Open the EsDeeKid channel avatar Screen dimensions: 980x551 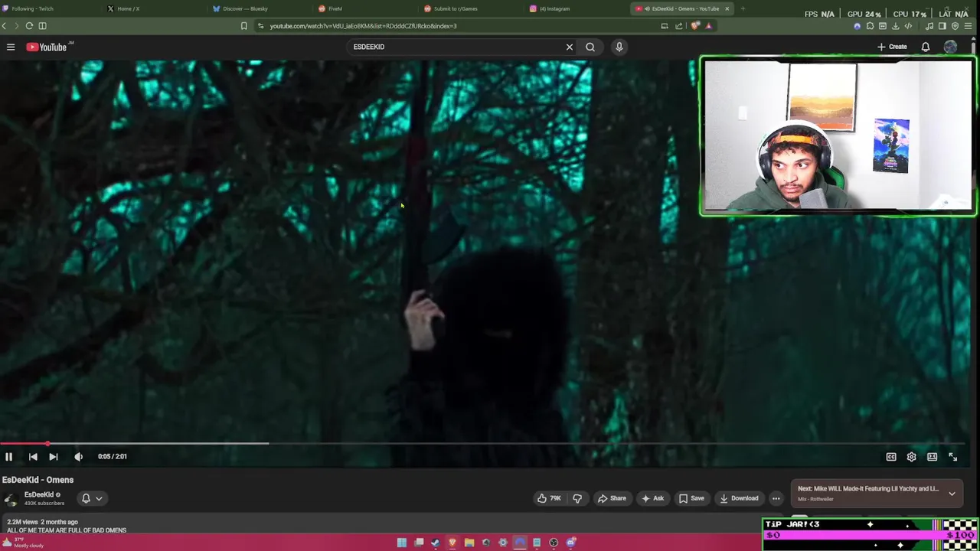tap(11, 499)
